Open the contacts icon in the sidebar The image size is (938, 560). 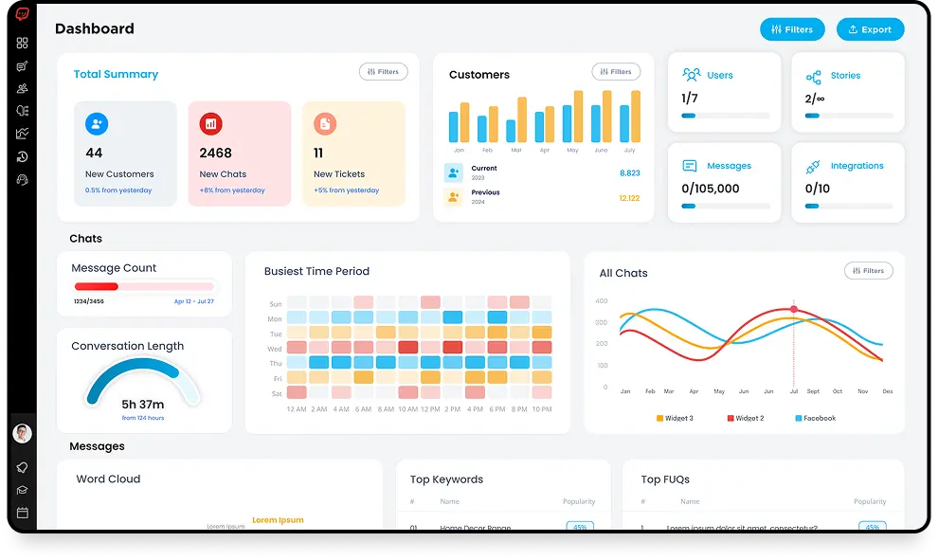tap(22, 87)
